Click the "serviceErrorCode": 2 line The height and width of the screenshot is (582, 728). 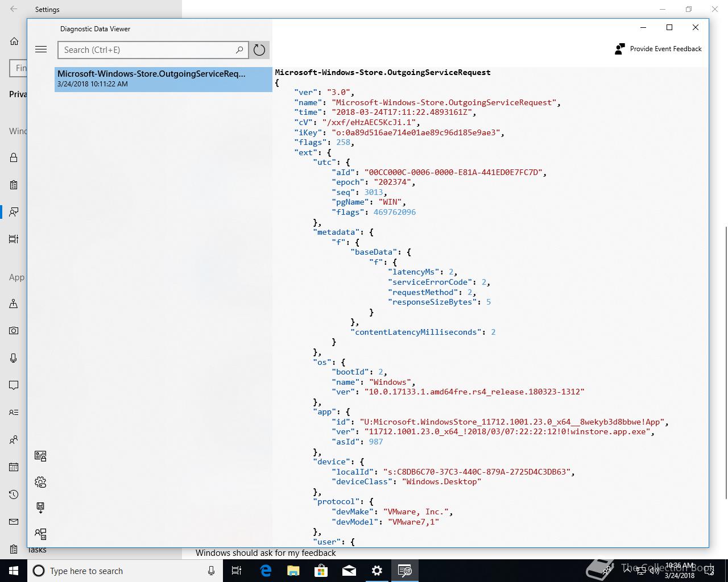point(439,282)
